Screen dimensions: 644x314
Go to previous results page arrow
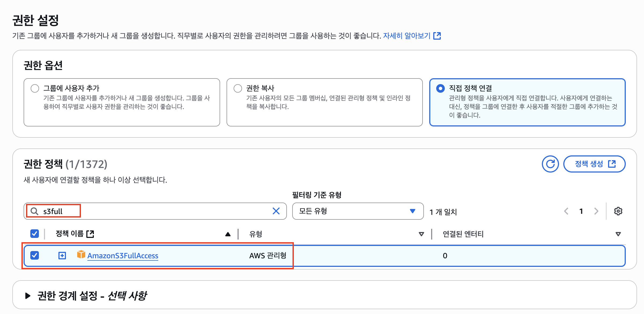[x=566, y=211]
